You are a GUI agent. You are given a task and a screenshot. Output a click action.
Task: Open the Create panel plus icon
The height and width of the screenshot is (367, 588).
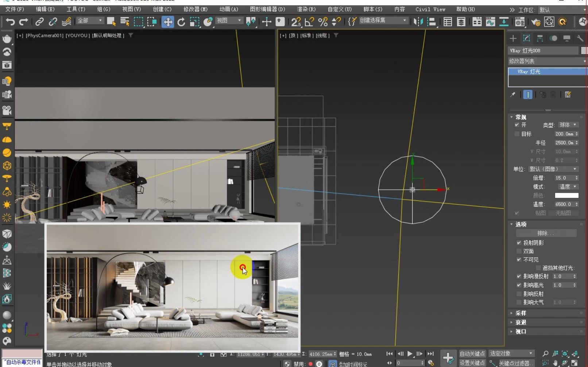coord(513,38)
